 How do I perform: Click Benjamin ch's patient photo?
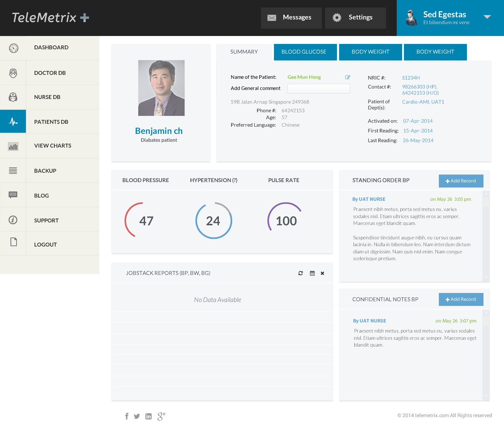[x=161, y=88]
